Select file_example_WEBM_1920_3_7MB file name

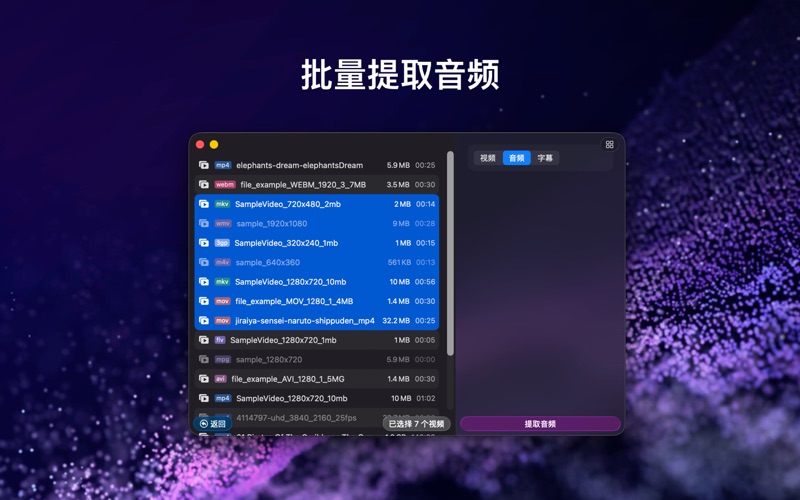point(303,185)
